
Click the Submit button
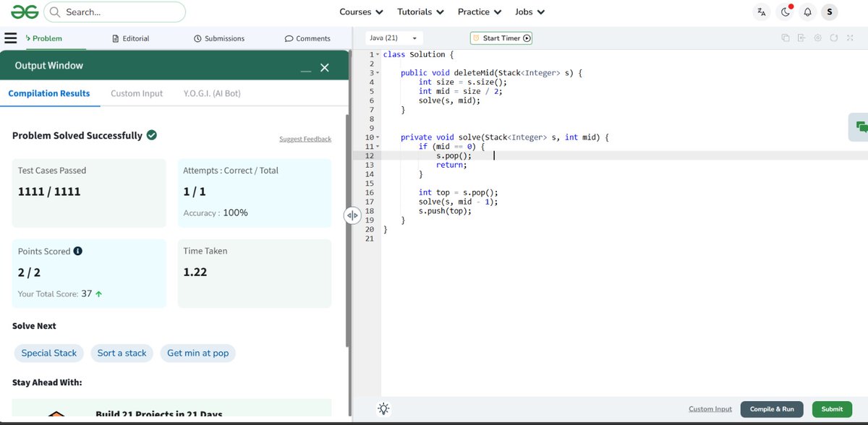pos(832,408)
